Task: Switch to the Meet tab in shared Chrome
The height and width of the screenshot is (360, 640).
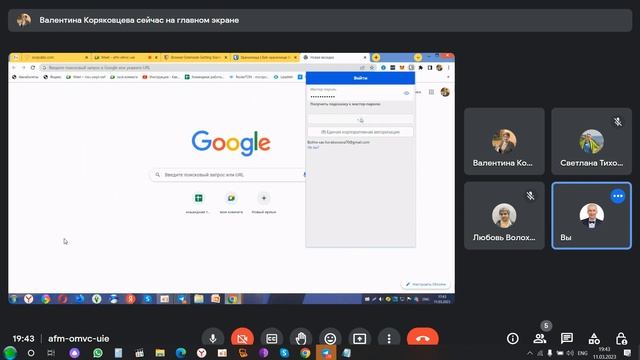Action: (125, 58)
